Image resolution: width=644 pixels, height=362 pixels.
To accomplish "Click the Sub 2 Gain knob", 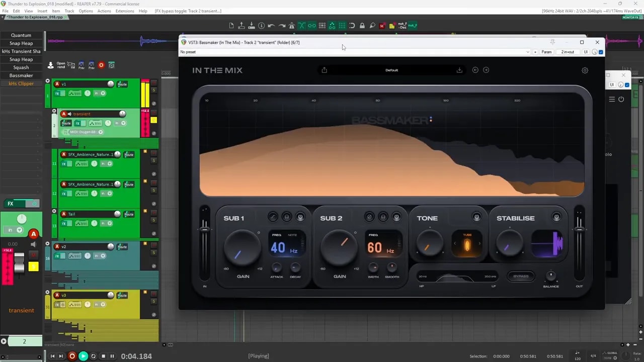I will pos(339,249).
